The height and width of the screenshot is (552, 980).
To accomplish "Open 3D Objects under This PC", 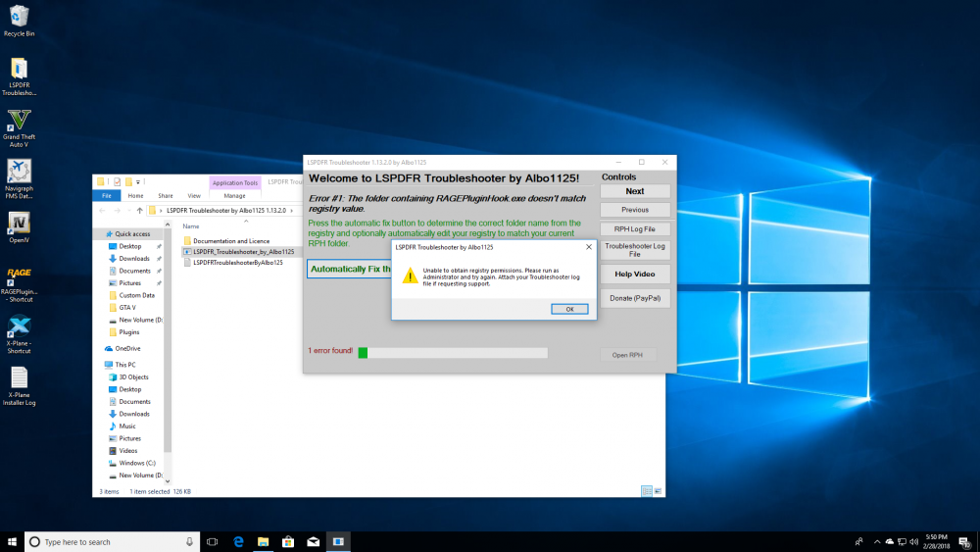I will (133, 376).
